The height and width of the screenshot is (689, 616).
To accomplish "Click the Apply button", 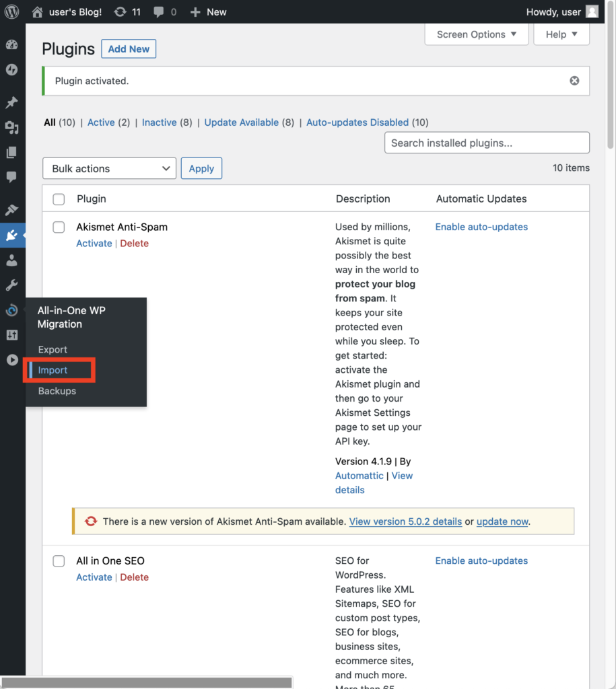I will coord(201,168).
